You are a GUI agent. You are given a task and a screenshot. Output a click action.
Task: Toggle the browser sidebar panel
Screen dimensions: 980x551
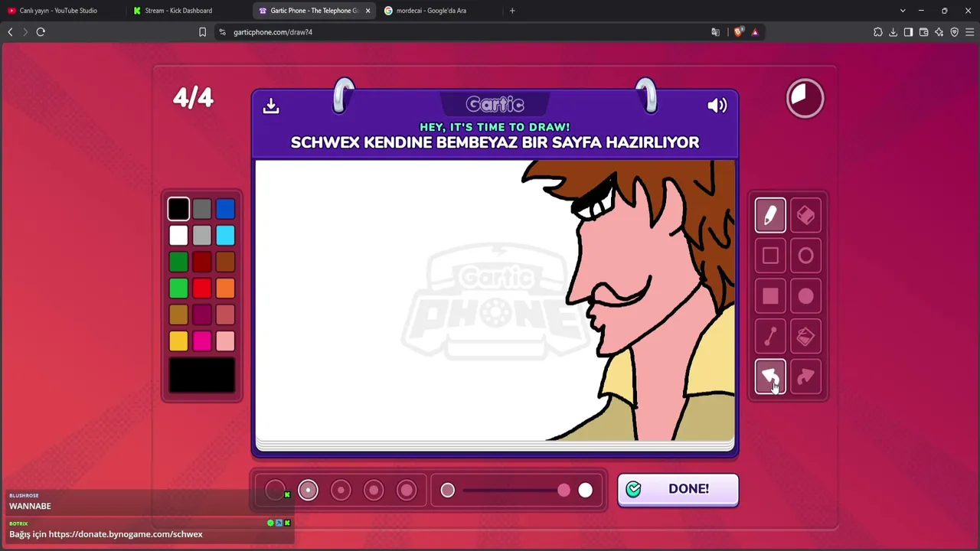tap(908, 32)
